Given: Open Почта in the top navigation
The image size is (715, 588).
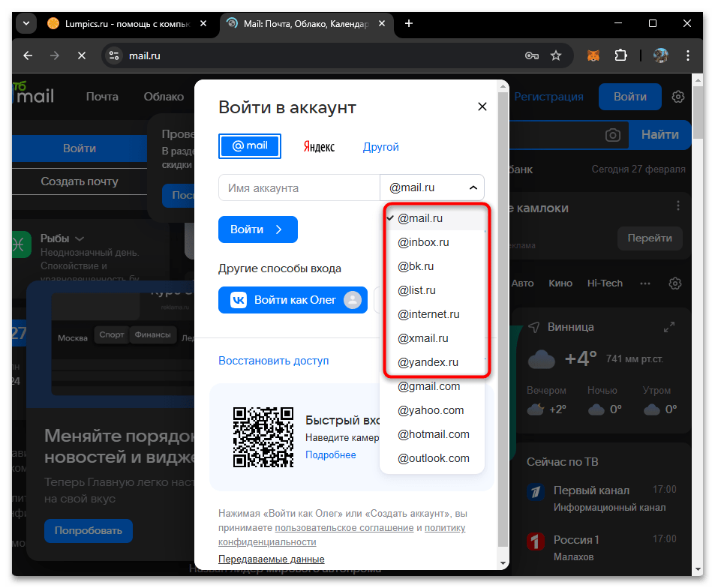Looking at the screenshot, I should point(102,97).
